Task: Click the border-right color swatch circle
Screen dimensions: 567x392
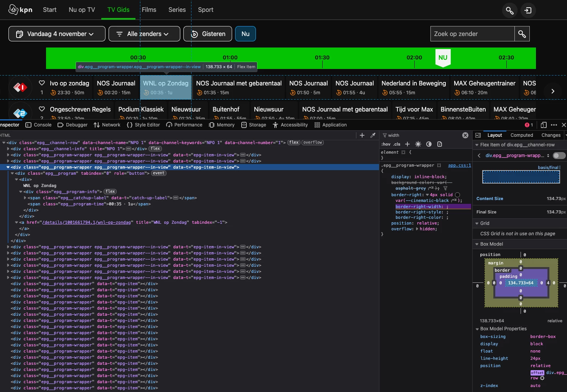Action: click(457, 195)
